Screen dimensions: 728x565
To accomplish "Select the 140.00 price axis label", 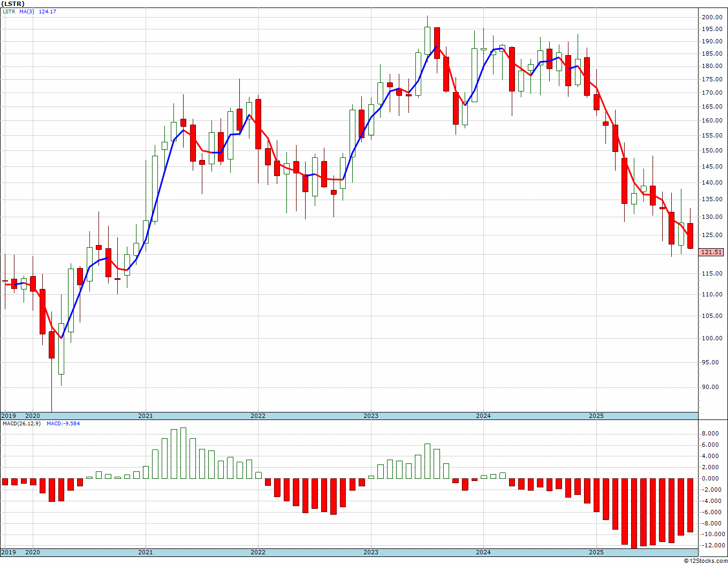I will pos(712,182).
